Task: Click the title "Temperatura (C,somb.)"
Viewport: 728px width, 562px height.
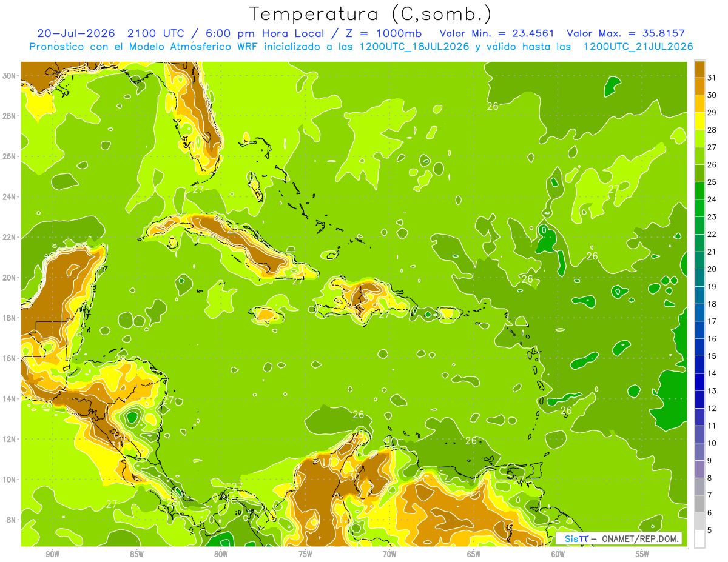Action: pos(371,14)
